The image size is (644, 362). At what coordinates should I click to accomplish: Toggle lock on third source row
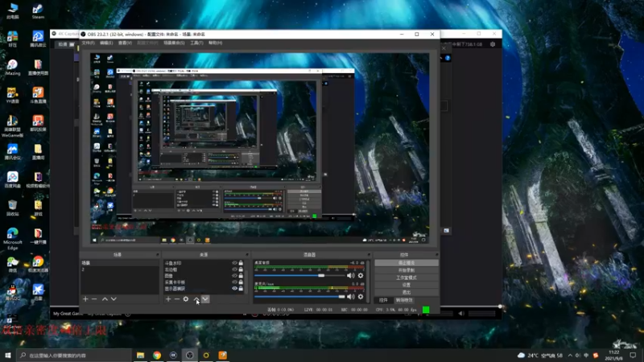pos(241,276)
